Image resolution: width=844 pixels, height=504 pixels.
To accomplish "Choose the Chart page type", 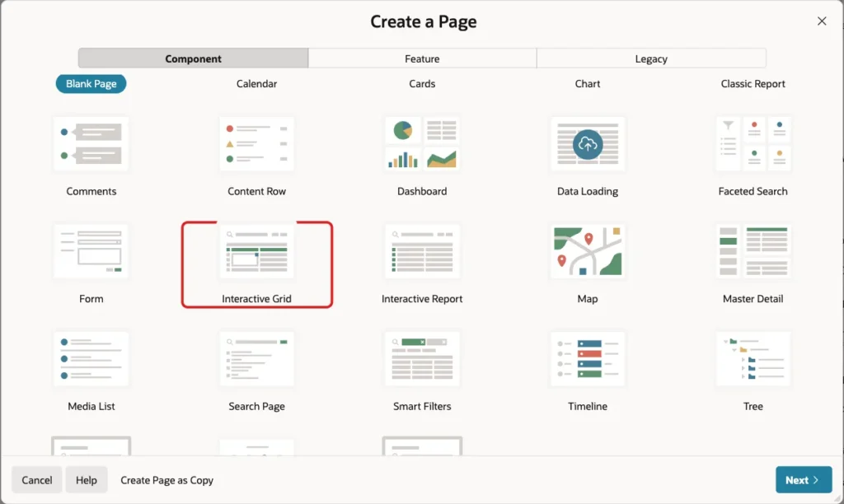I will 587,84.
